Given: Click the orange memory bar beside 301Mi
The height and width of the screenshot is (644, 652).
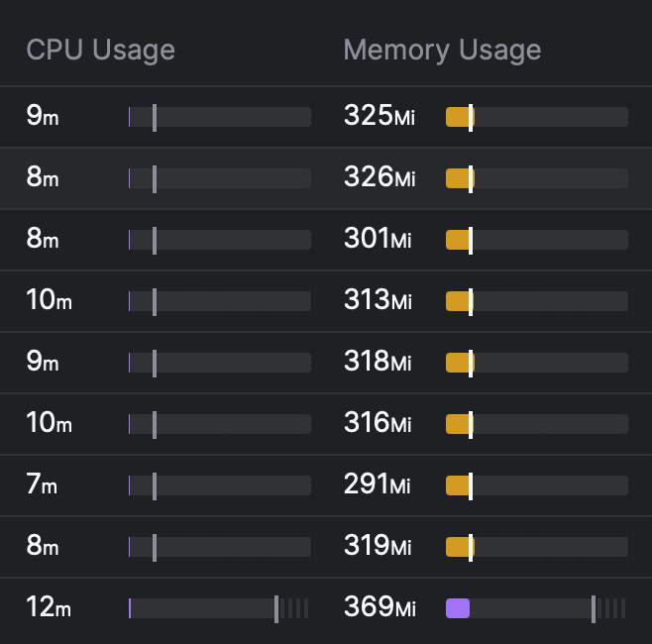Looking at the screenshot, I should click(x=459, y=240).
